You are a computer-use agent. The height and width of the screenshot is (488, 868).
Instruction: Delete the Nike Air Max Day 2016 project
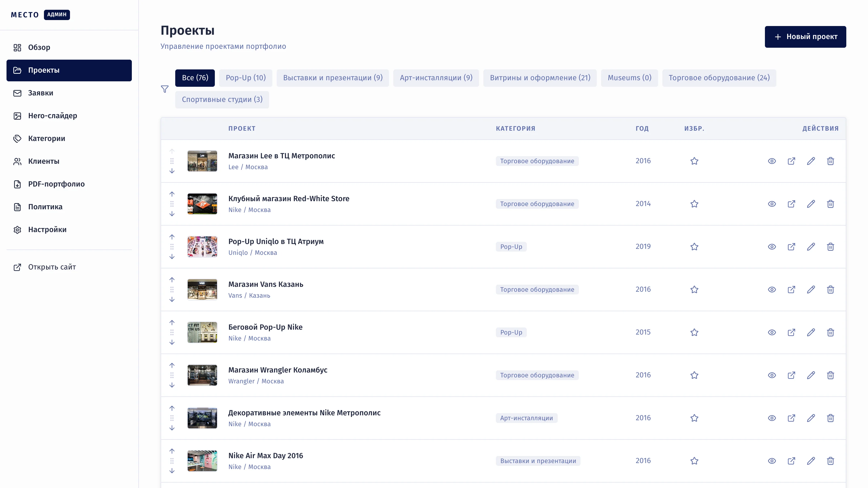(x=830, y=460)
